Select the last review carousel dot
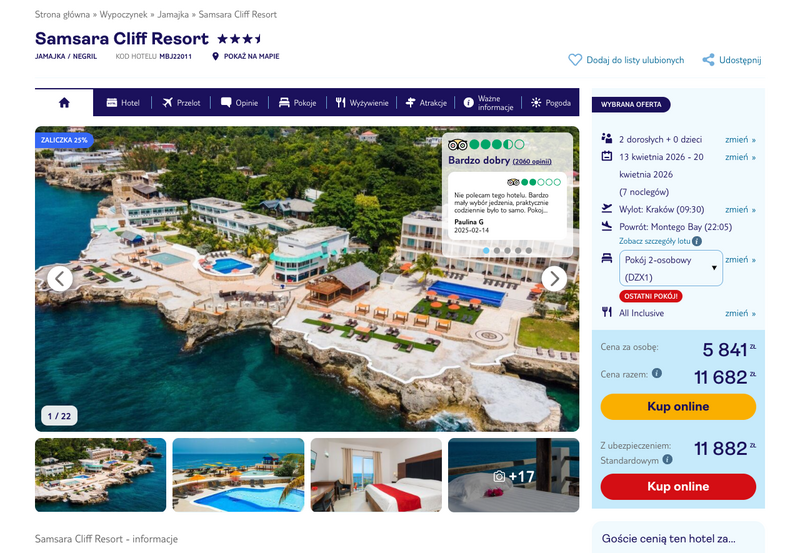800x553 pixels. 529,250
